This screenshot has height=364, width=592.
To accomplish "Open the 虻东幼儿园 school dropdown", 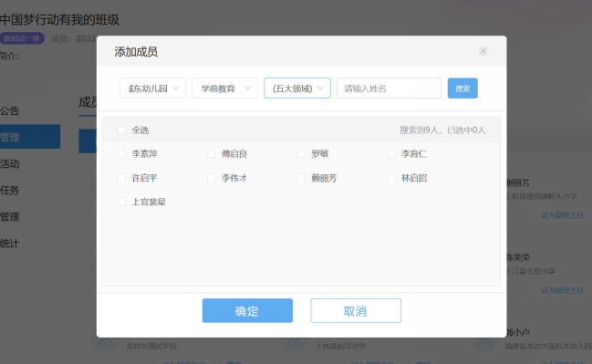I will tap(152, 88).
